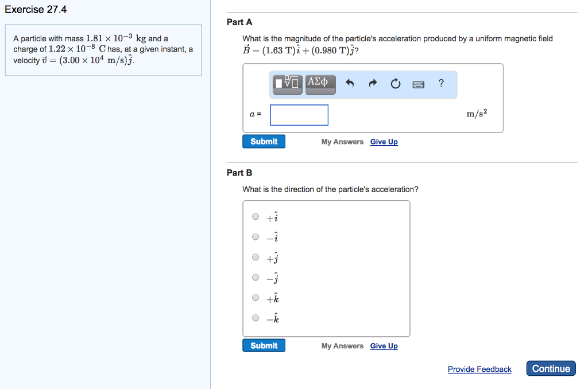Open the keyboard shortcuts icon
The width and height of the screenshot is (588, 389).
418,84
